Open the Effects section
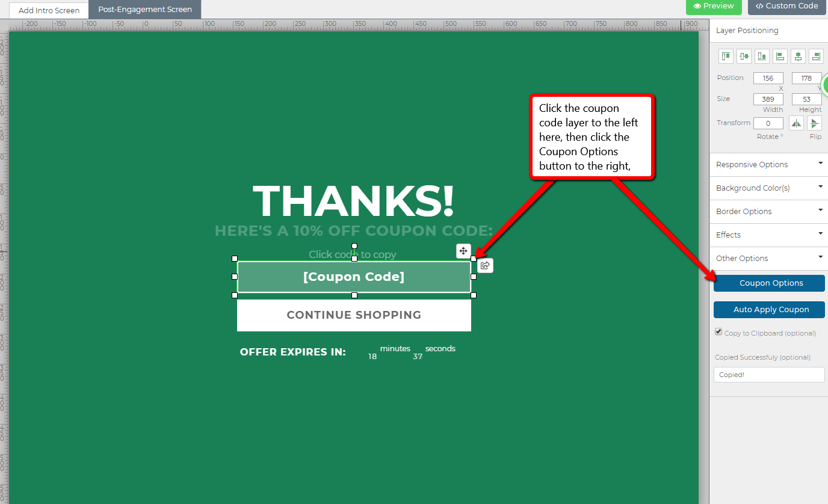828x504 pixels. tap(768, 235)
